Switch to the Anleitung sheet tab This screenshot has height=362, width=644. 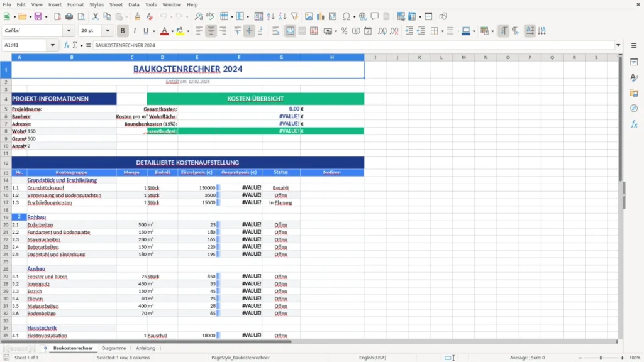point(146,348)
